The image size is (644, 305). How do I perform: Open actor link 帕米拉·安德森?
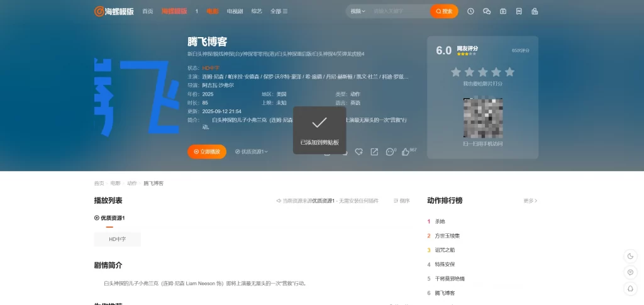[243, 77]
